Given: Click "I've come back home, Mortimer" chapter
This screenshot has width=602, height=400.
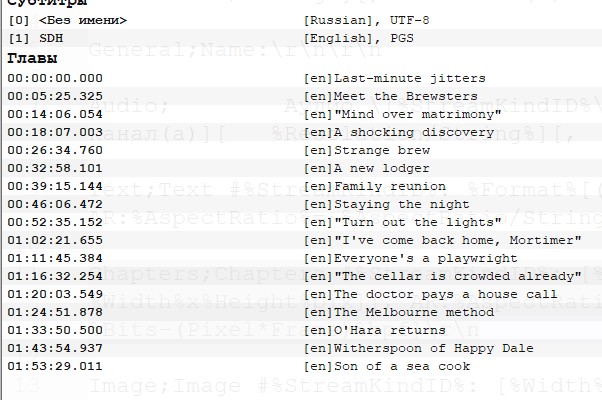Looking at the screenshot, I should point(442,240).
